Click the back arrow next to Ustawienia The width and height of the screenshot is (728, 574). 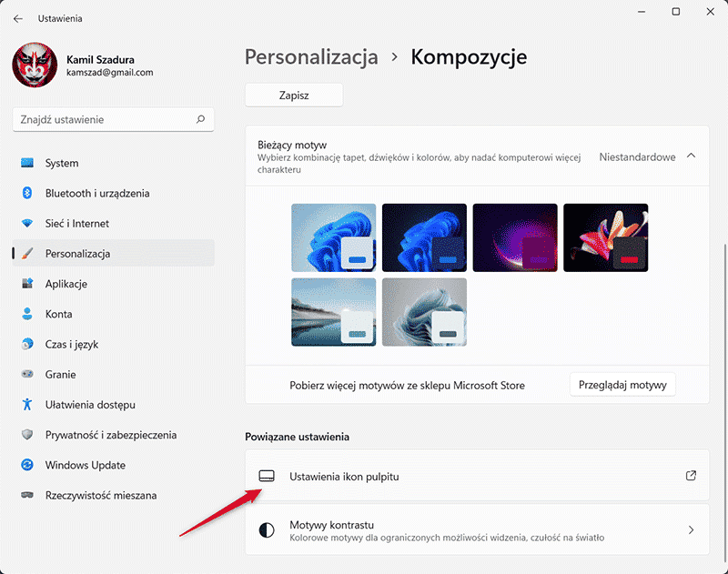[18, 18]
